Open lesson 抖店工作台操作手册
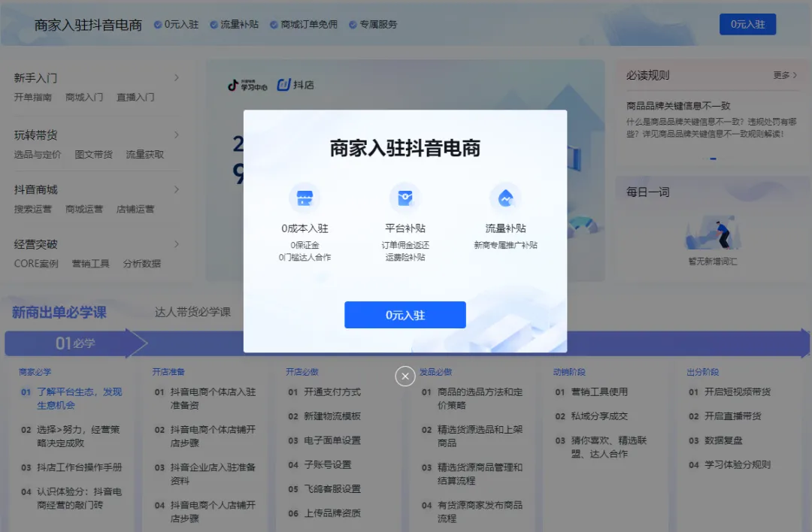Viewport: 812px width, 532px height. point(79,467)
